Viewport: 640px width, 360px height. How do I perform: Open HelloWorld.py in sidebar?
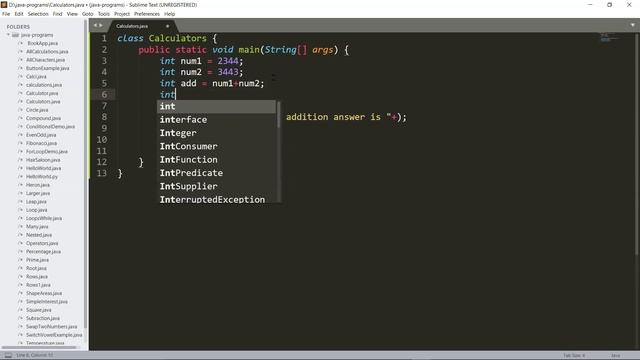pos(42,177)
